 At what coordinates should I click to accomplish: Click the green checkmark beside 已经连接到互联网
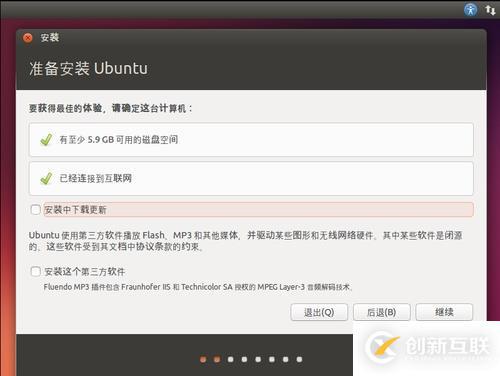(x=46, y=179)
